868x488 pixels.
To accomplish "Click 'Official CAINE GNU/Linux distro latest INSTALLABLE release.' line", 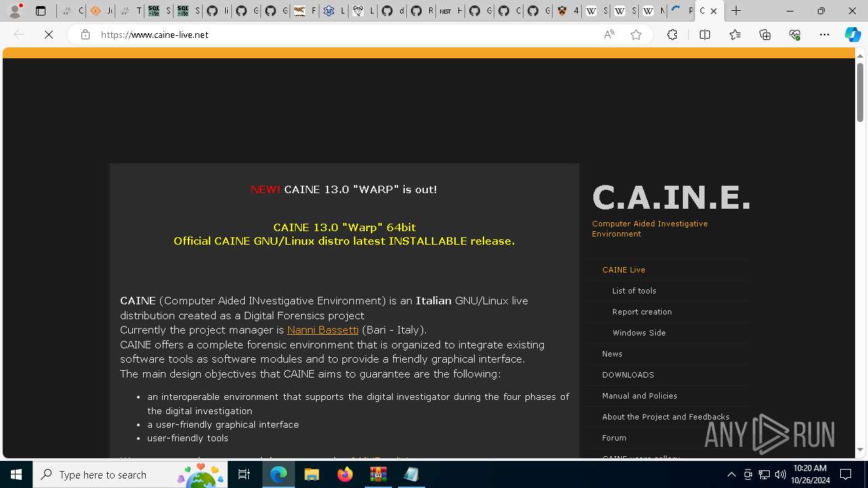I will point(344,241).
